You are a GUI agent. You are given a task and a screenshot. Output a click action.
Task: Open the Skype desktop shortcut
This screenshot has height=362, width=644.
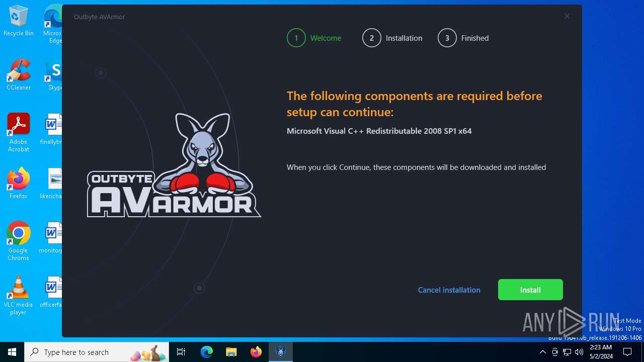(54, 75)
